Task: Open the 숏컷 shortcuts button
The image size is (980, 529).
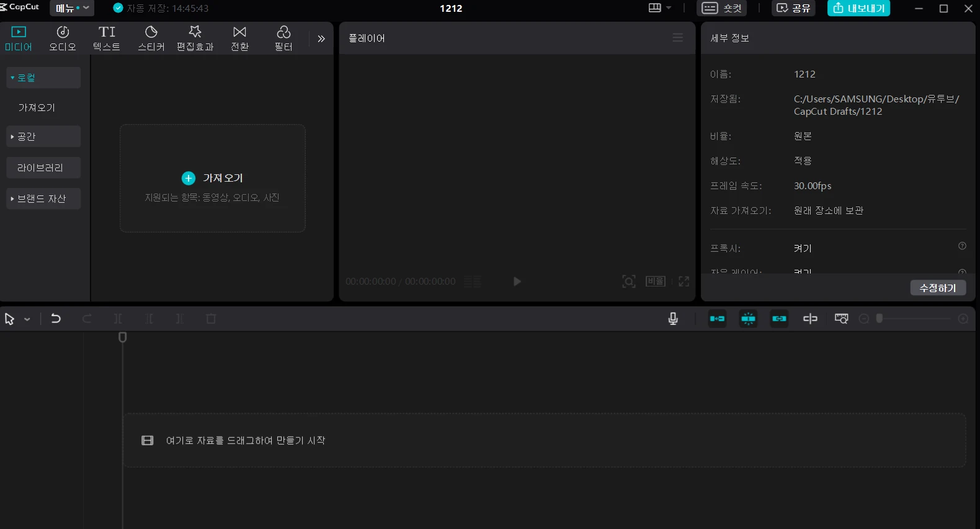Action: click(x=722, y=8)
